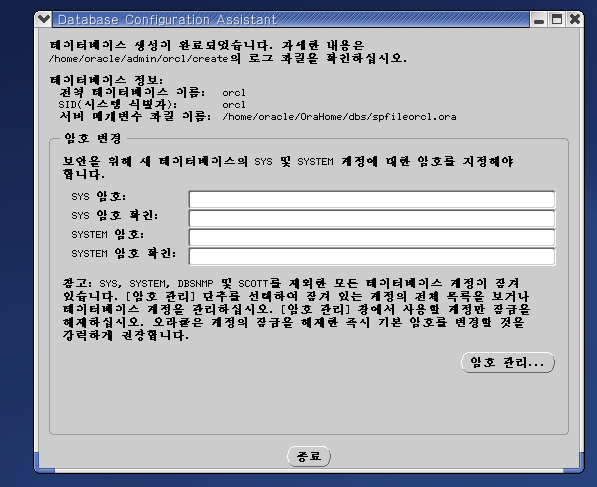Select the /home/oracle/admin/orcl/create log path text

[x=139, y=59]
